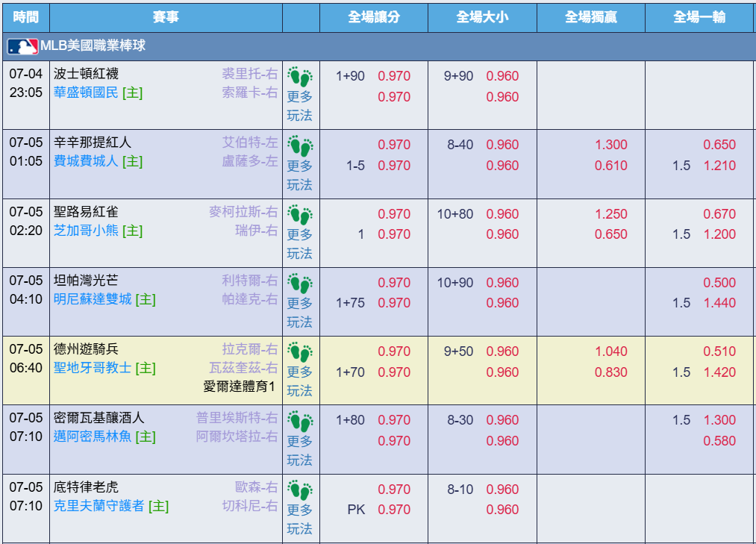
Task: Collapse the MLB美國職業棒球 league row
Action: click(x=378, y=46)
